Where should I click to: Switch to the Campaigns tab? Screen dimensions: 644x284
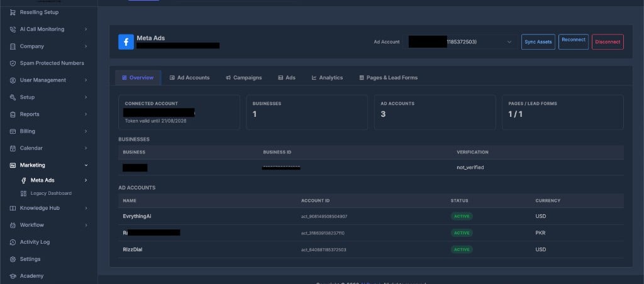click(243, 77)
